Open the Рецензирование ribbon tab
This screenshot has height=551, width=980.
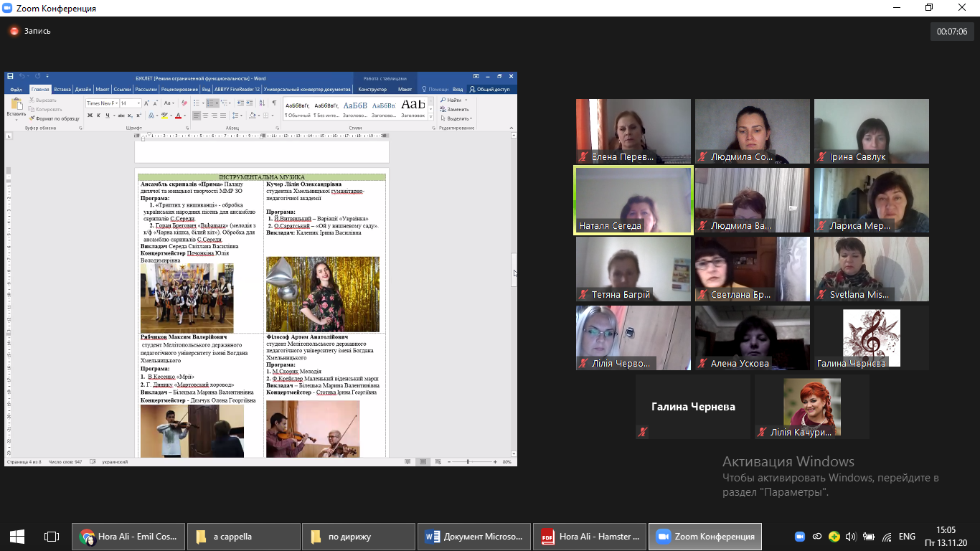179,90
